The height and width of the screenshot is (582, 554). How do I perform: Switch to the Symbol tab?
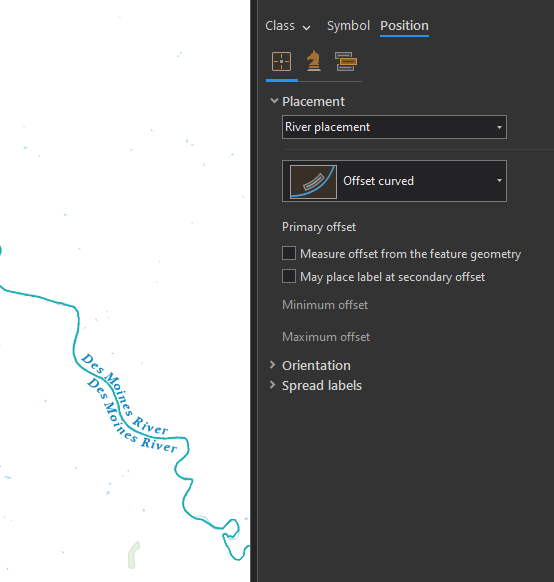(348, 26)
